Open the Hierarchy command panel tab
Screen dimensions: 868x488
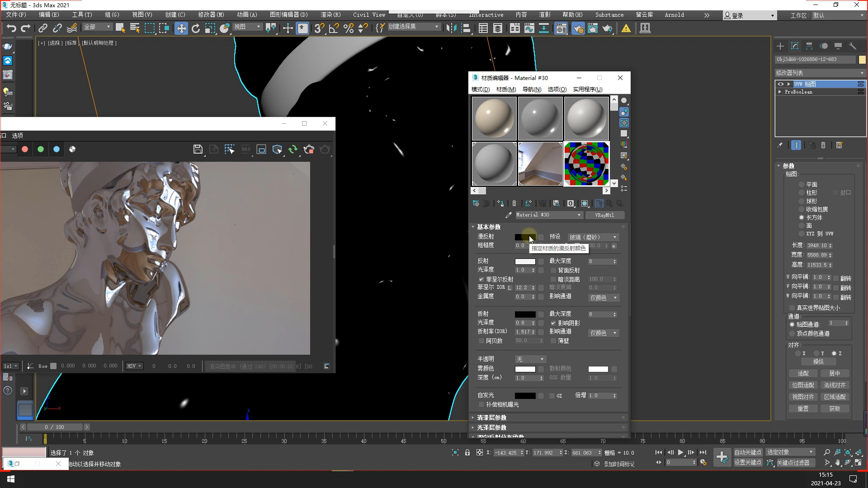pyautogui.click(x=809, y=46)
